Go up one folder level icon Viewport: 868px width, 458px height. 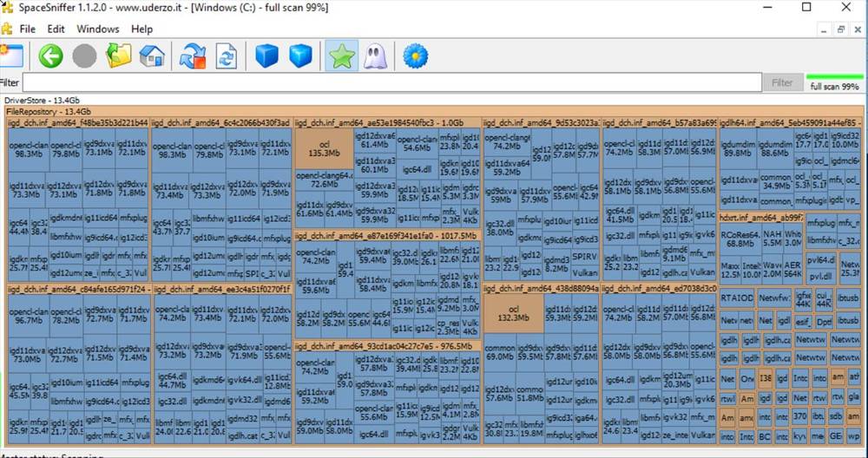118,56
